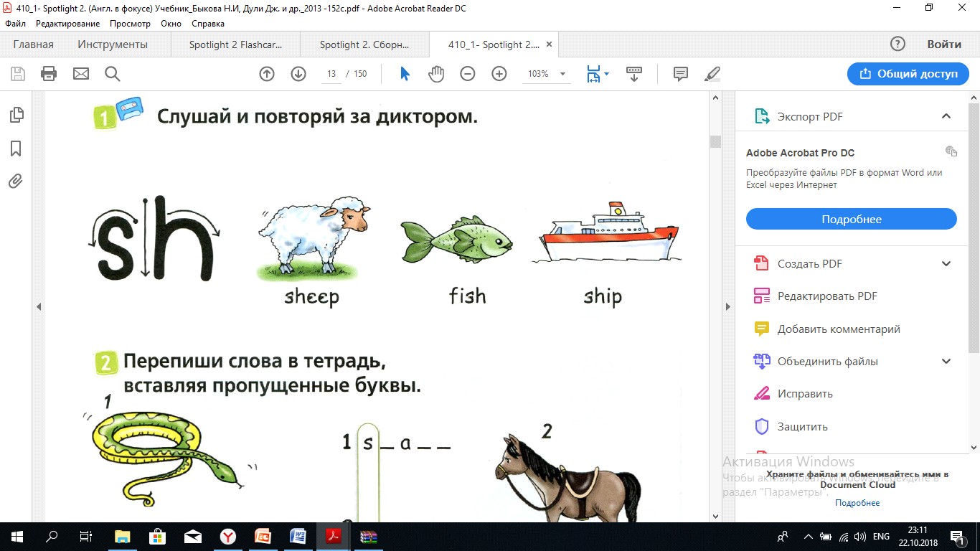Show page thumbnails panel icon
The height and width of the screenshot is (551, 980).
(16, 115)
